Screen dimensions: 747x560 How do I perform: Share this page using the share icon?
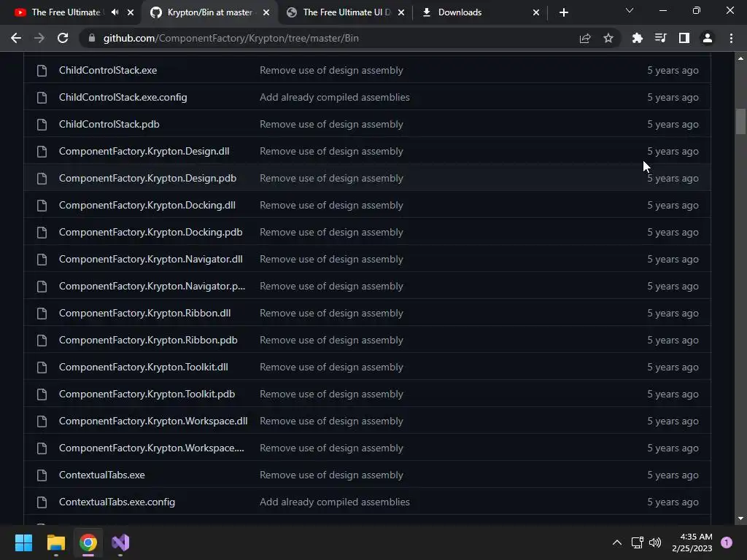pyautogui.click(x=585, y=38)
